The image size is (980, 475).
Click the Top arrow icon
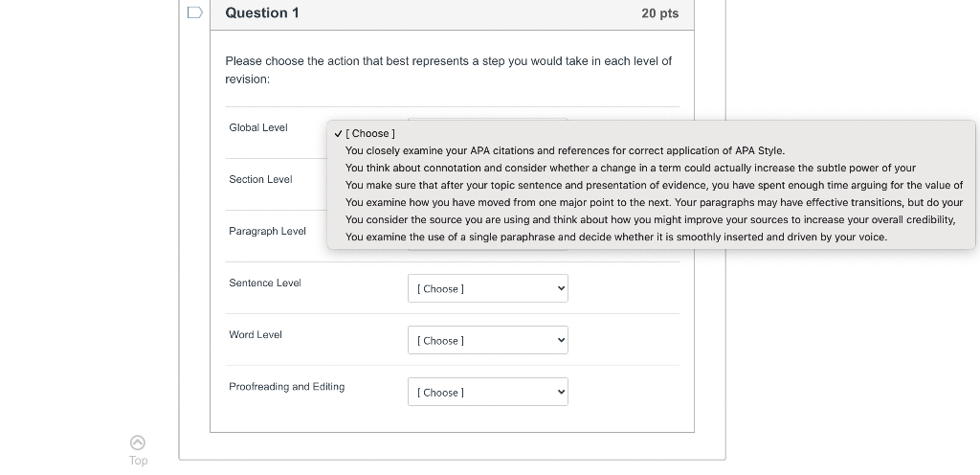tap(138, 442)
